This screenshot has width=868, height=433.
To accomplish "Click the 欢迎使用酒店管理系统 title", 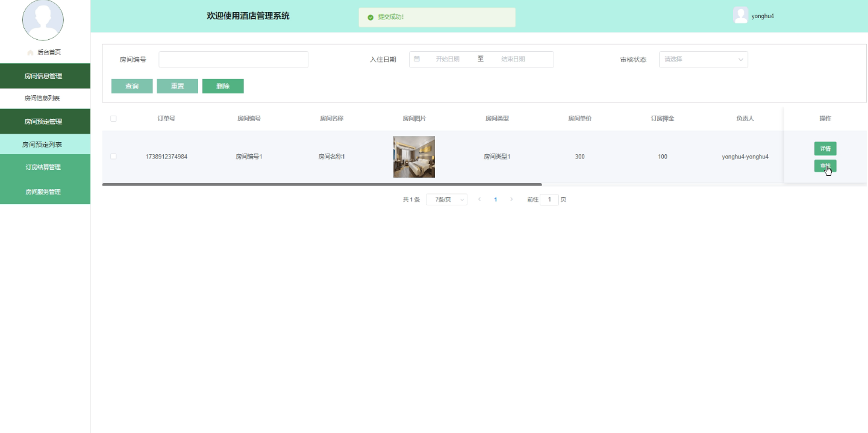I will point(248,16).
